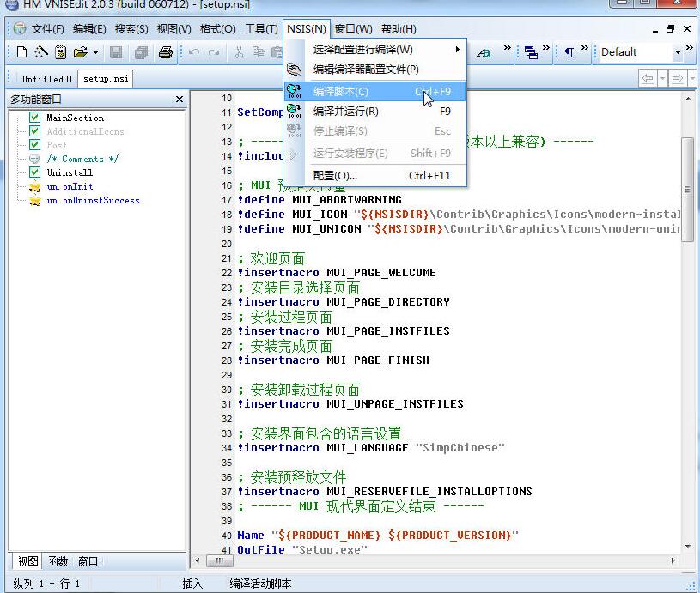Open the dropdown beside the back arrow
700x593 pixels.
click(x=662, y=79)
